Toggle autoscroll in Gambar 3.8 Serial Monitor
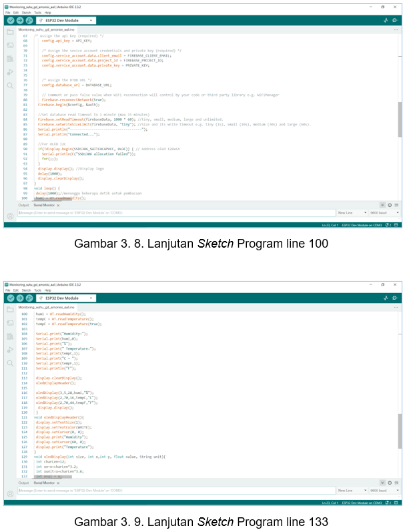Screen dimensions: 405x532 pyautogui.click(x=382, y=205)
